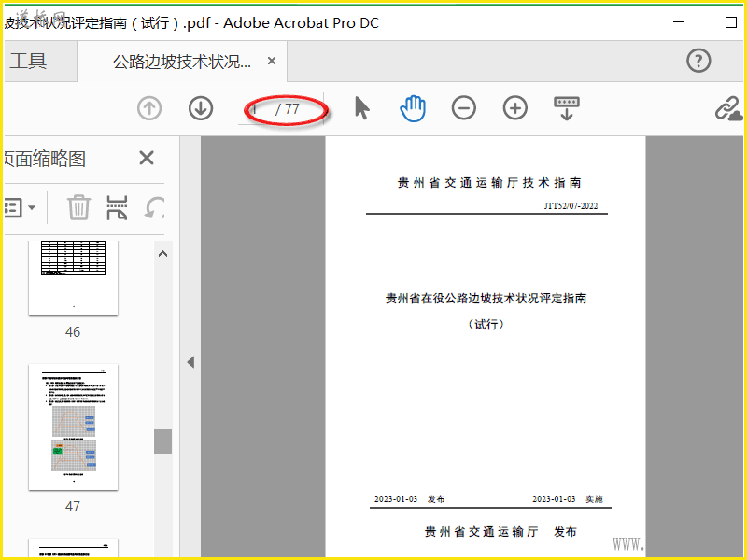Delete selected pages with trash icon
Screen dimensions: 747x560
pyautogui.click(x=78, y=207)
